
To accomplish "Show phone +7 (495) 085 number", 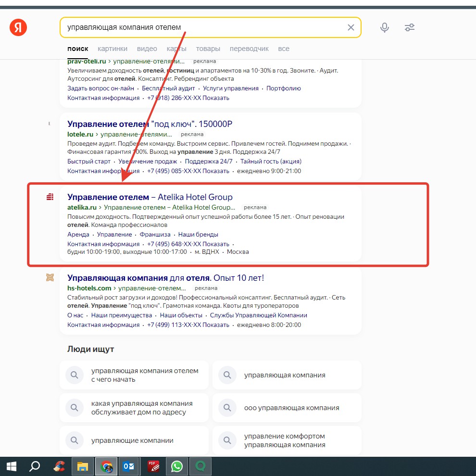I will [x=188, y=171].
